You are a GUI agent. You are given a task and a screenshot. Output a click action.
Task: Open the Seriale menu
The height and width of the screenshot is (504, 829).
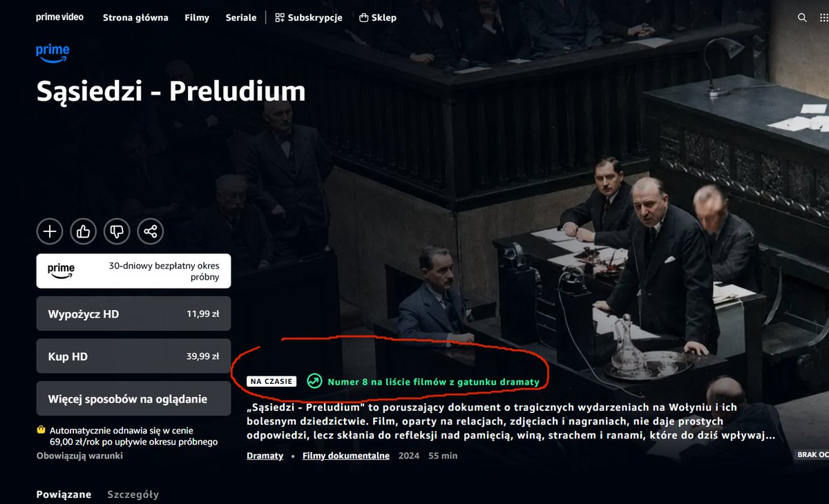(x=241, y=18)
